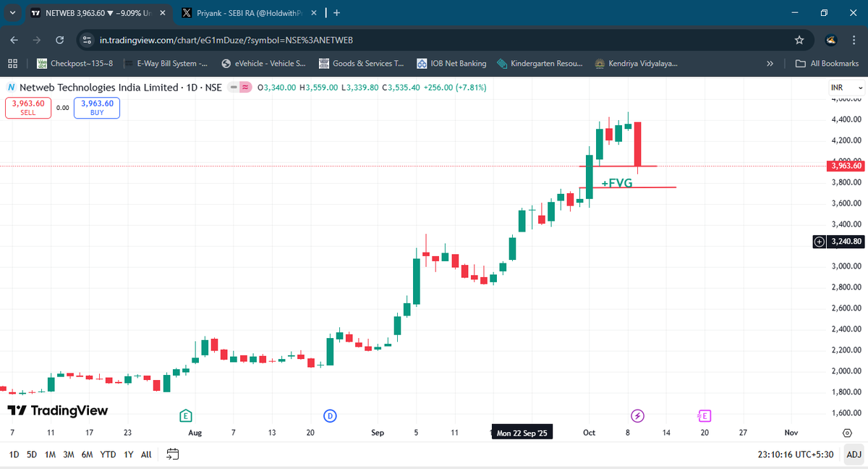Open a new browser tab

point(337,13)
